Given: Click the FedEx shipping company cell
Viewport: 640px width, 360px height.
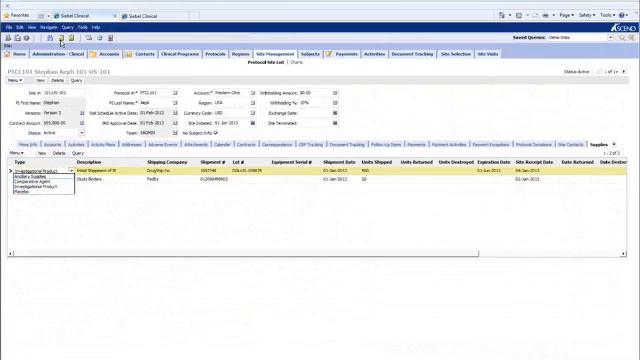Looking at the screenshot, I should pyautogui.click(x=172, y=179).
